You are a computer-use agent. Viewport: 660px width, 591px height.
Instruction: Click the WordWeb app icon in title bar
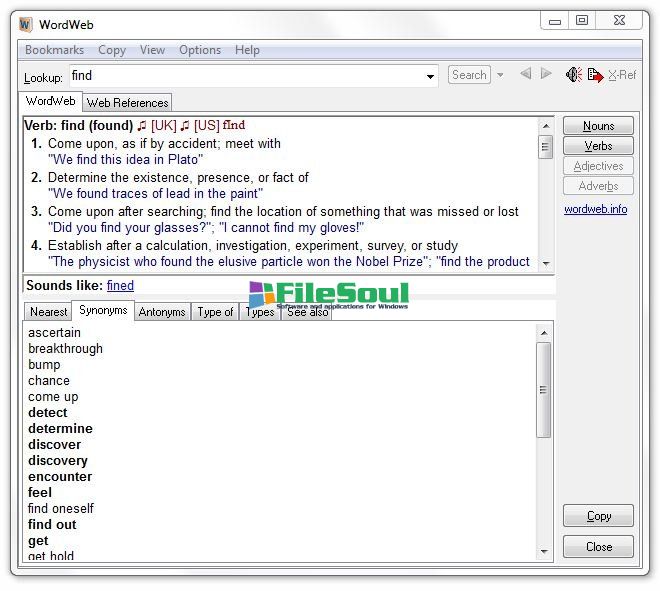click(26, 24)
